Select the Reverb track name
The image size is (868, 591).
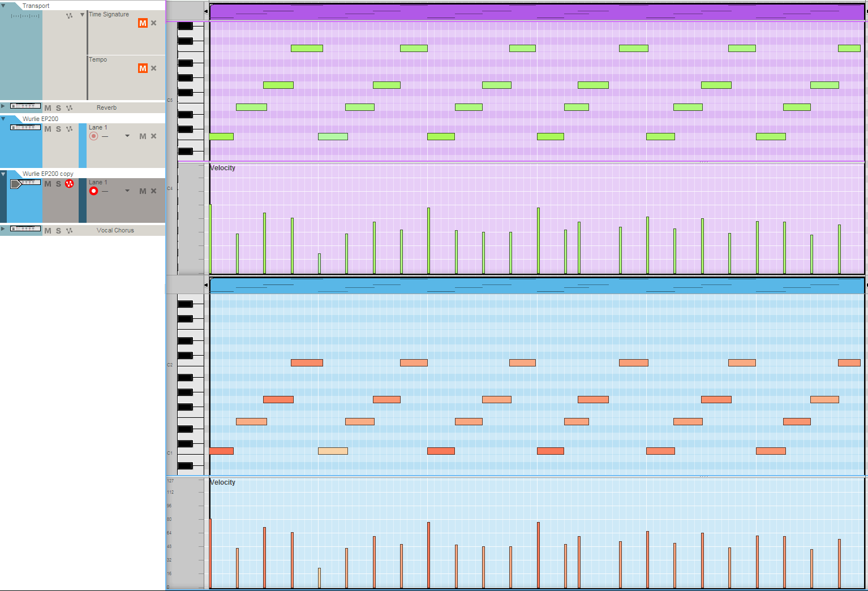[x=106, y=107]
